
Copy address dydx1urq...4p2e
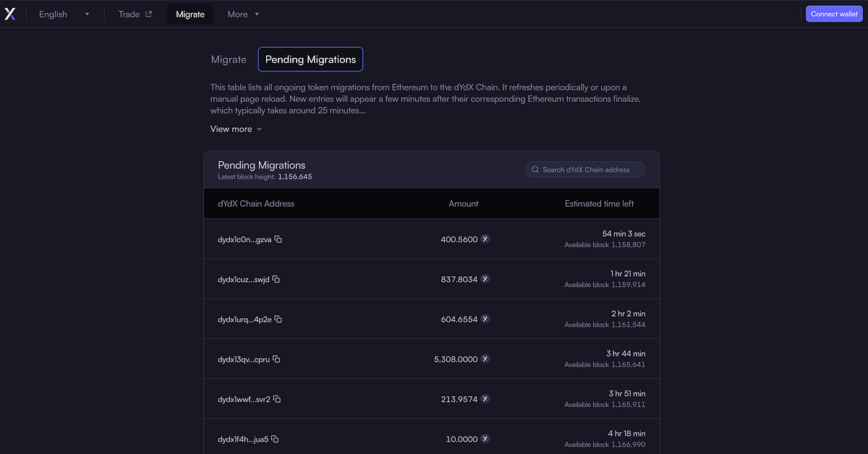click(x=278, y=319)
